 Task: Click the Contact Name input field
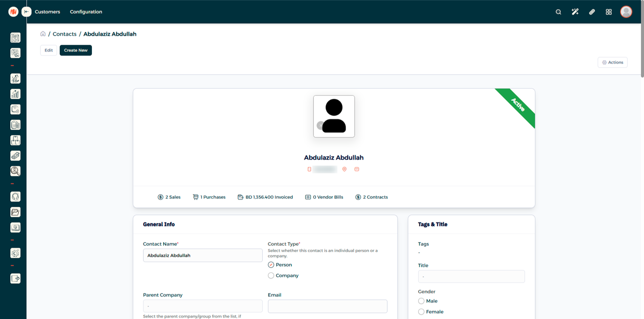[x=203, y=255]
